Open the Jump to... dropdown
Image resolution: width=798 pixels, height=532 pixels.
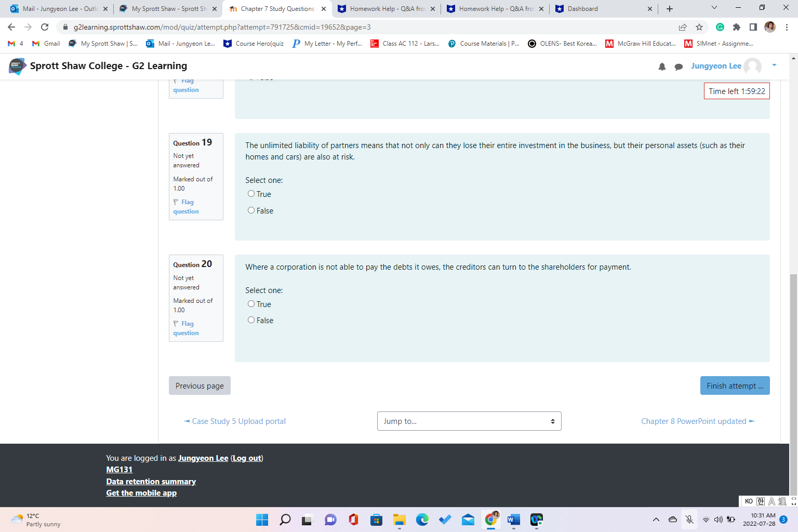click(469, 421)
